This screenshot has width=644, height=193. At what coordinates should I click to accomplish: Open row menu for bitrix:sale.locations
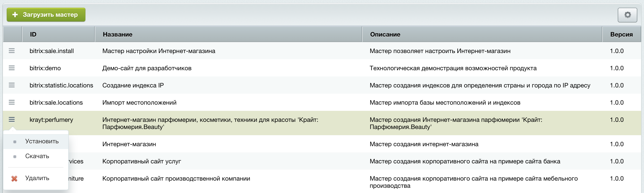[x=12, y=102]
